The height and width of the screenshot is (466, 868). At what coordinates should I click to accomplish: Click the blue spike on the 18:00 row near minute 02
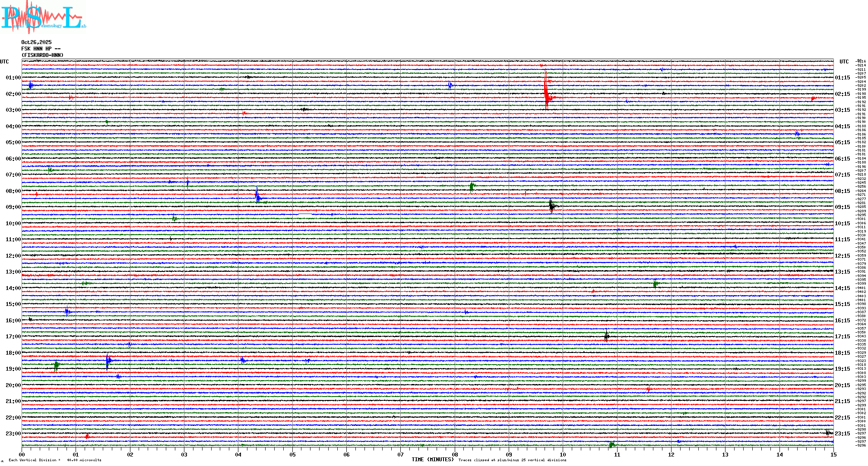coord(108,360)
